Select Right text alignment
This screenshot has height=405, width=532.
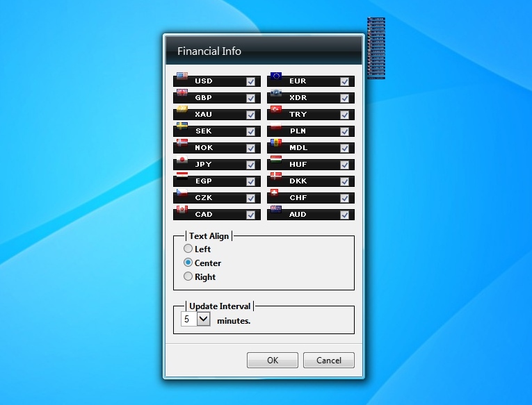[x=188, y=276]
